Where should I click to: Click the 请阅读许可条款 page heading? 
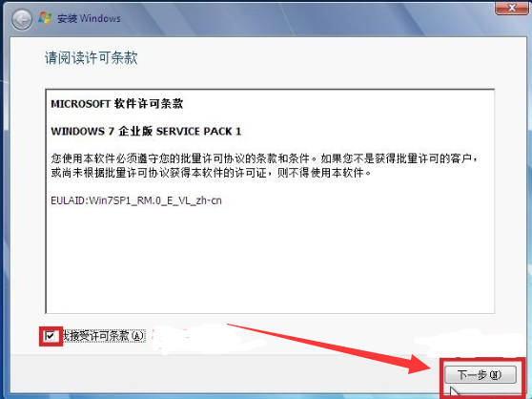[x=91, y=57]
